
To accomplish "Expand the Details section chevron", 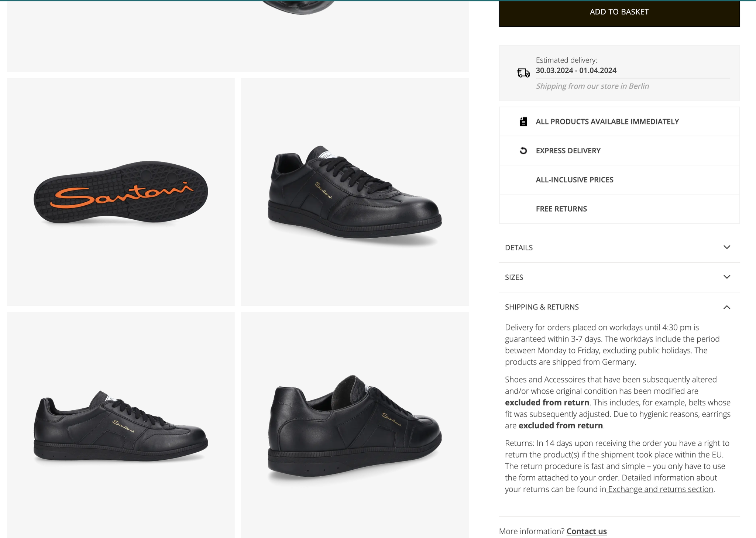I will tap(726, 247).
